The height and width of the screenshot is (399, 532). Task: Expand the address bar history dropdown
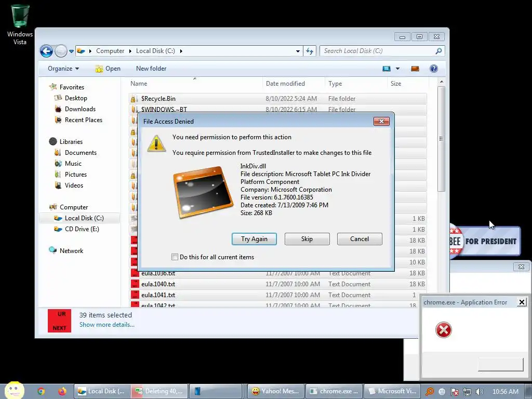point(298,51)
